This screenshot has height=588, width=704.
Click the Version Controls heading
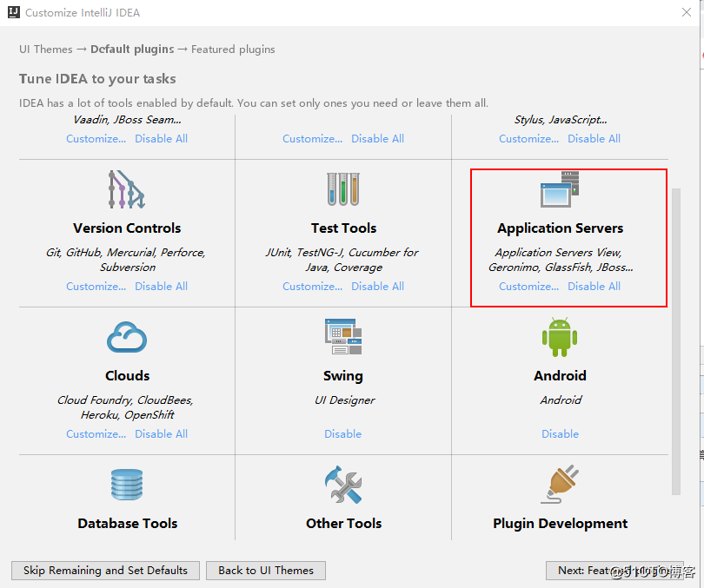click(127, 228)
